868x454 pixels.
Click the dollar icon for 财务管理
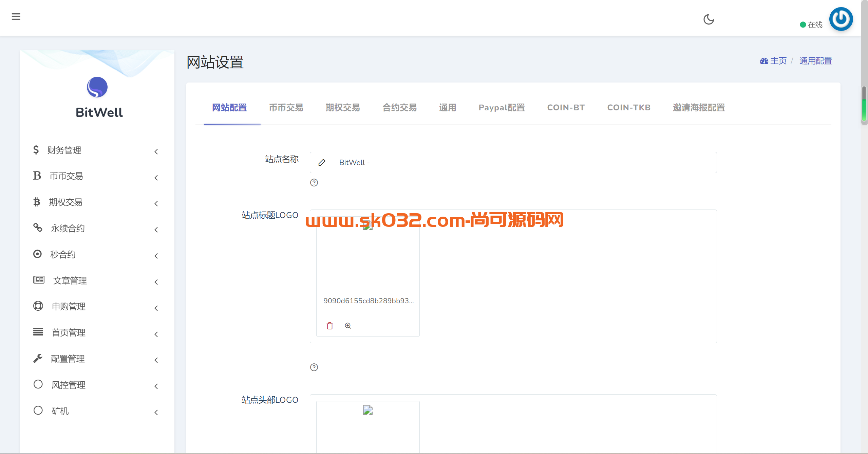pos(36,149)
